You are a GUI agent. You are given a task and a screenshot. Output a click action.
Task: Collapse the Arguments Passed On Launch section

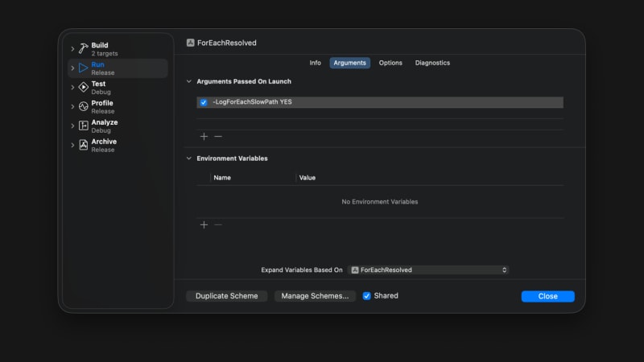pos(189,81)
